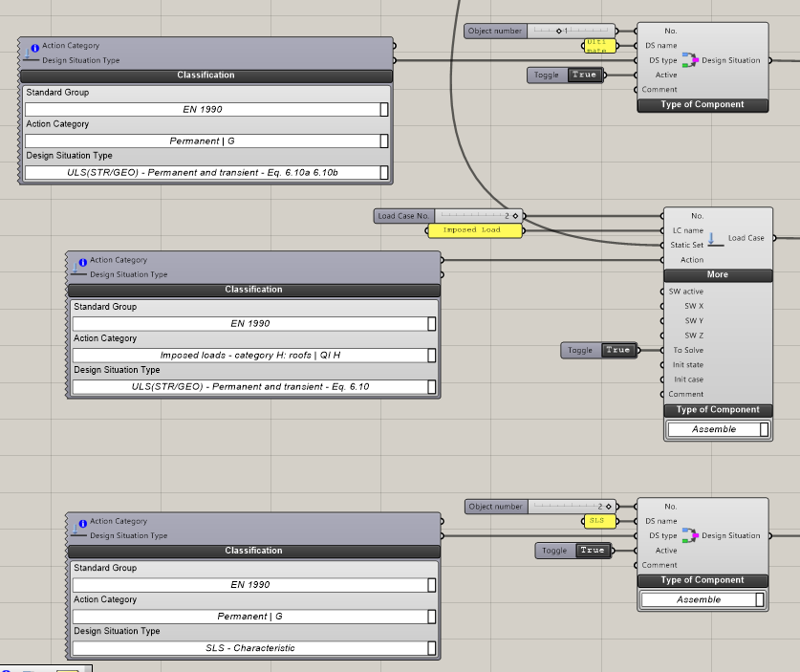Open the Assemble dropdown under Load Case
This screenshot has height=672, width=800.
tap(717, 429)
